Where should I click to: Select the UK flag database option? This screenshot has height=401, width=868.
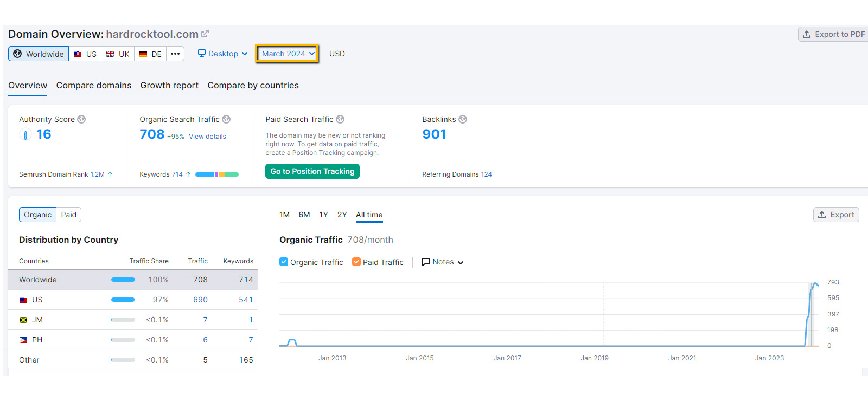[x=118, y=54]
